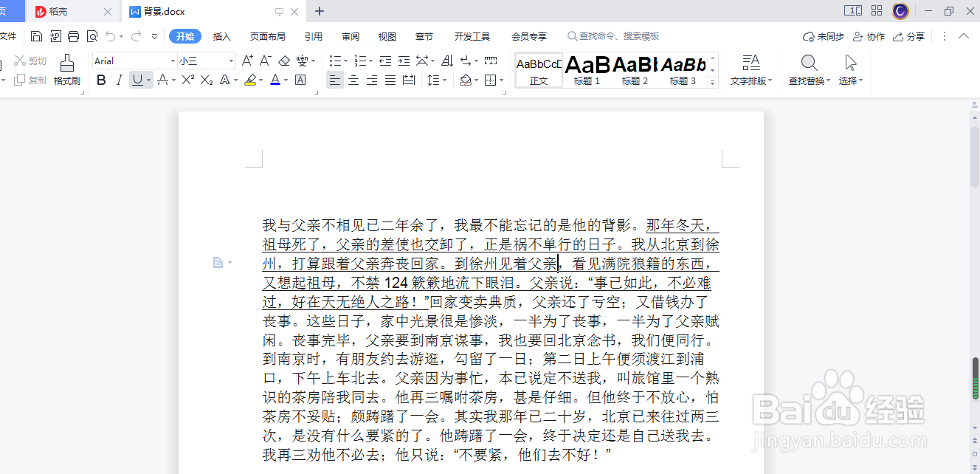The height and width of the screenshot is (474, 980).
Task: Click the ruler/tab stops icon
Action: tap(490, 61)
